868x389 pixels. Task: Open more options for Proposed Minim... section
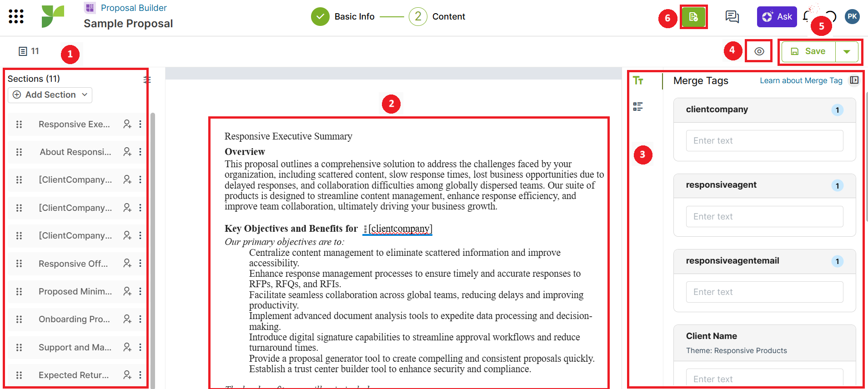tap(140, 291)
